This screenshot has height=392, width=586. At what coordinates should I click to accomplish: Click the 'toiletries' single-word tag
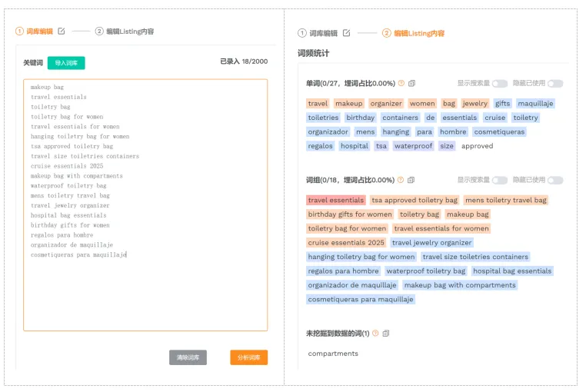click(x=323, y=118)
